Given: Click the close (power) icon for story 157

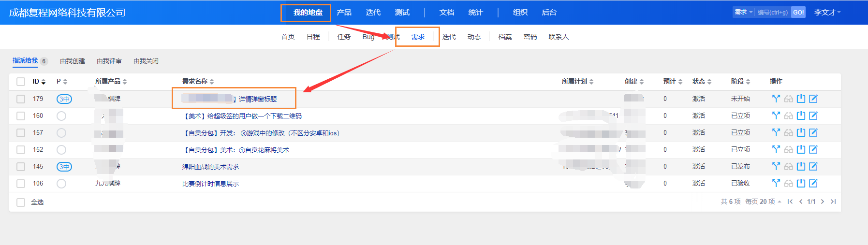Looking at the screenshot, I should click(x=801, y=132).
